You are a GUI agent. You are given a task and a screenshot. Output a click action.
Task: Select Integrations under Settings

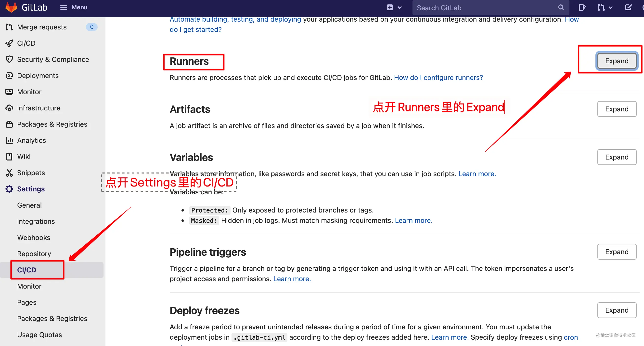point(36,221)
